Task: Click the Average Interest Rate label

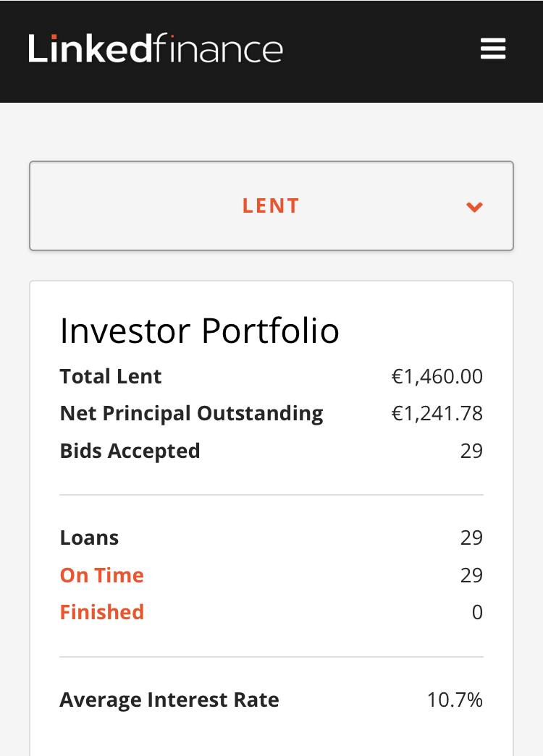Action: click(169, 700)
